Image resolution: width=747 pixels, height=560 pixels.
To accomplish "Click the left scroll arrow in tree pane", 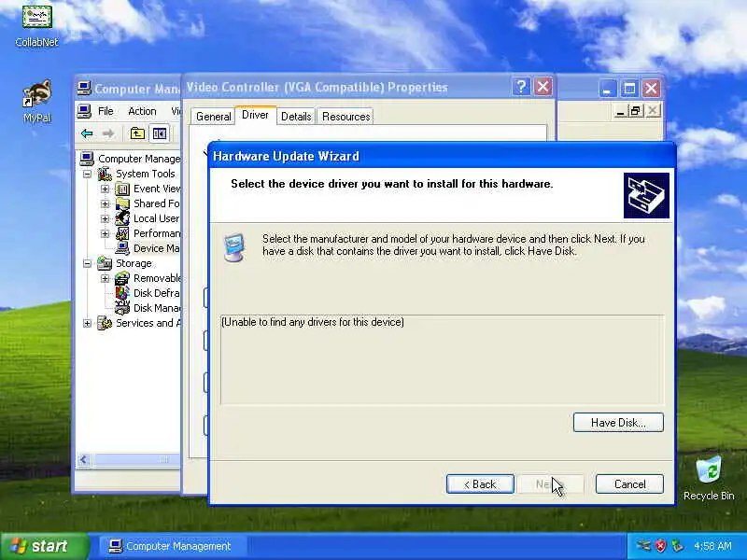I will pyautogui.click(x=84, y=459).
